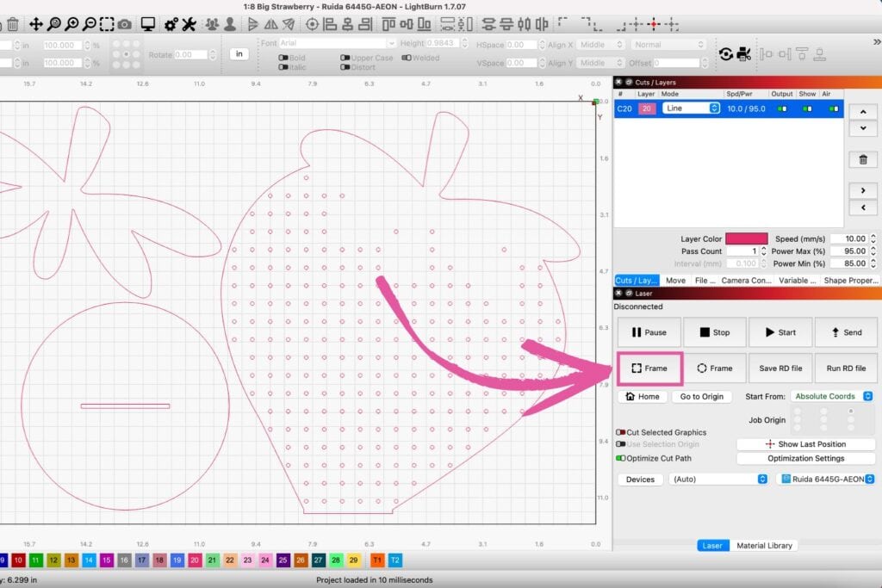The height and width of the screenshot is (588, 882).
Task: Click the Home button
Action: point(643,396)
